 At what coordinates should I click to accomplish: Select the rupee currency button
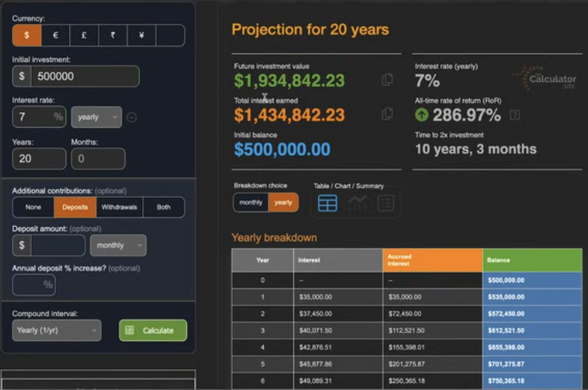(x=113, y=35)
